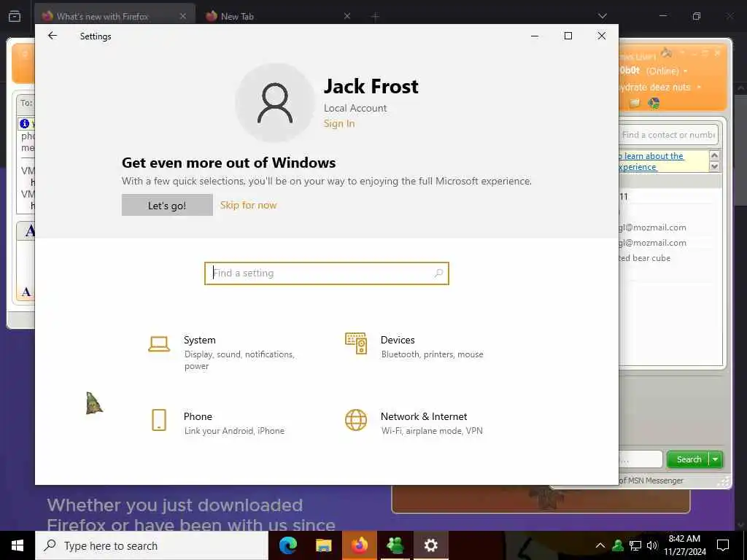Launch Microsoft Edge from taskbar
This screenshot has height=560, width=747.
(287, 545)
